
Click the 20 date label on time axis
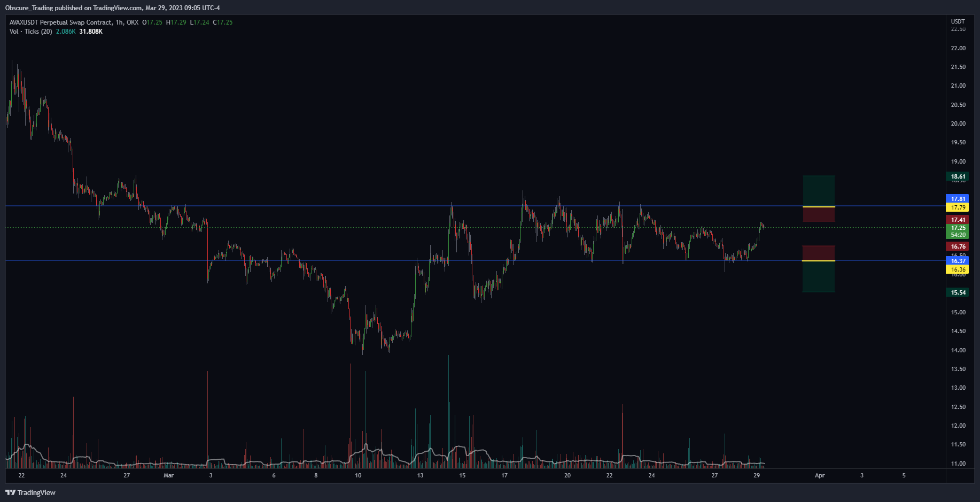567,475
